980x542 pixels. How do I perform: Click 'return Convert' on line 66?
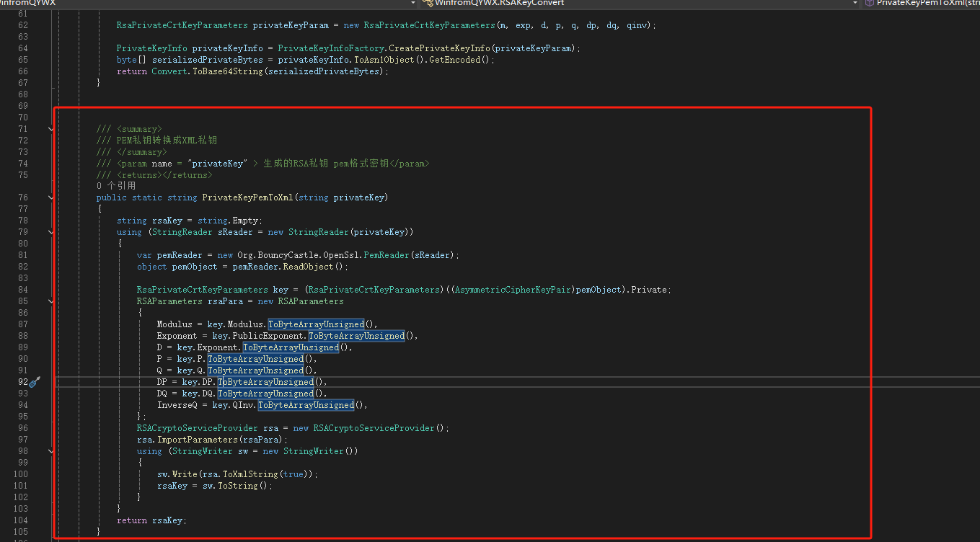pos(152,71)
